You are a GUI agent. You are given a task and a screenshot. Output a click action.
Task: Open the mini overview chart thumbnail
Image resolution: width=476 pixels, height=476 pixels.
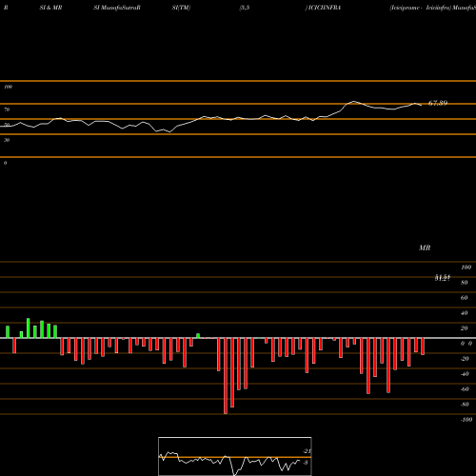click(x=235, y=456)
